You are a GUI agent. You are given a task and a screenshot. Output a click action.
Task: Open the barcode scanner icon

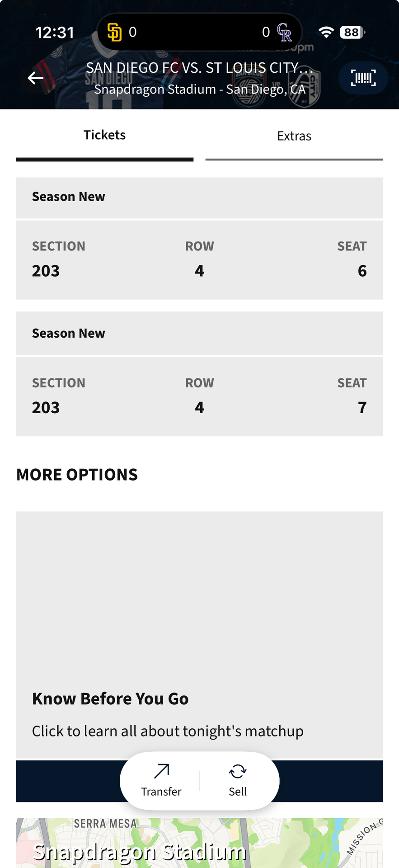[363, 78]
